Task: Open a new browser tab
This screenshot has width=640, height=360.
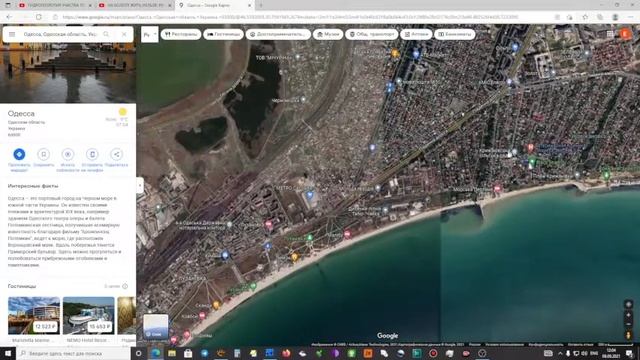Action: pos(261,5)
